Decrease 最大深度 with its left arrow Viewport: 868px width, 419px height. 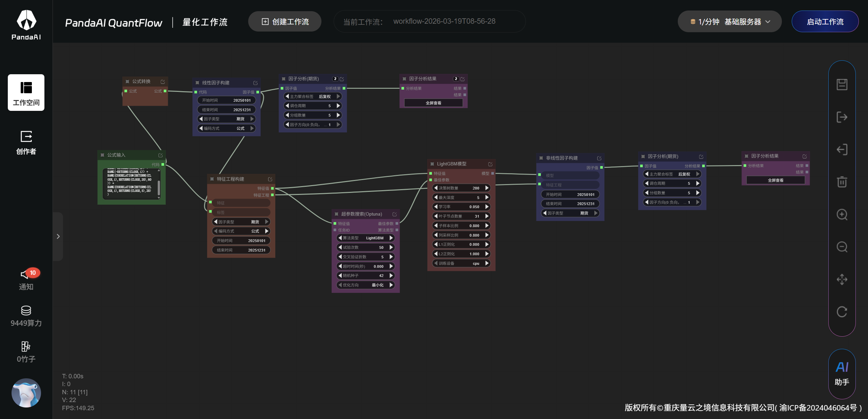(x=436, y=197)
